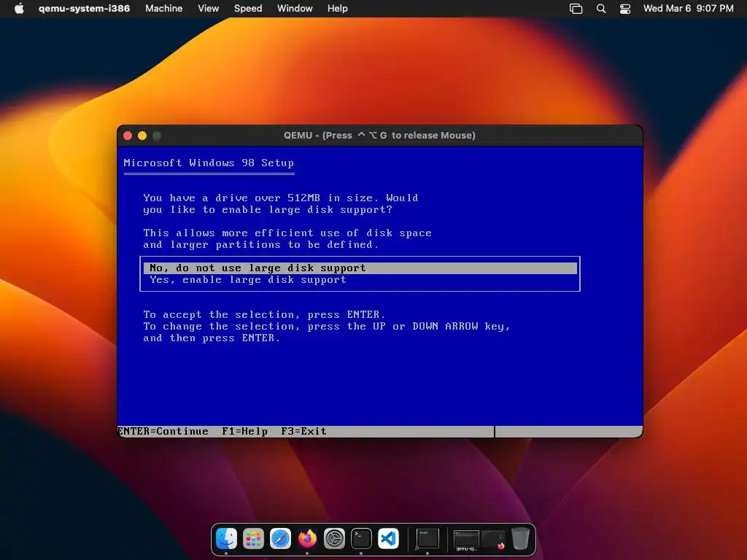
Task: Open the View menu
Action: pos(208,9)
